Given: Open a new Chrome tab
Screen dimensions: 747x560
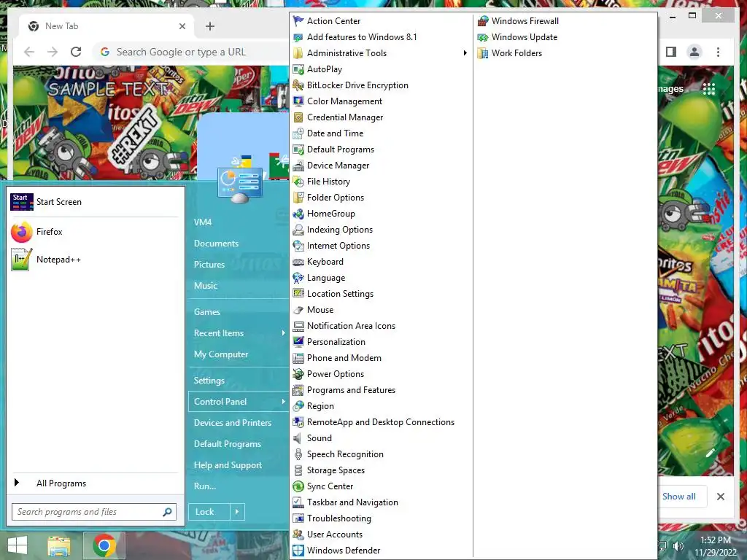Looking at the screenshot, I should [210, 26].
